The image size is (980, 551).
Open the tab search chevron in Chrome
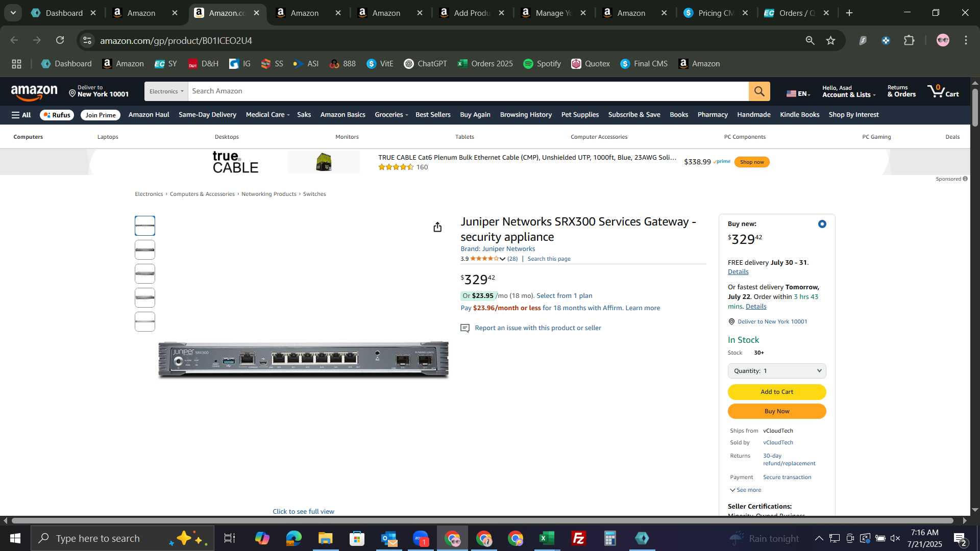point(13,13)
